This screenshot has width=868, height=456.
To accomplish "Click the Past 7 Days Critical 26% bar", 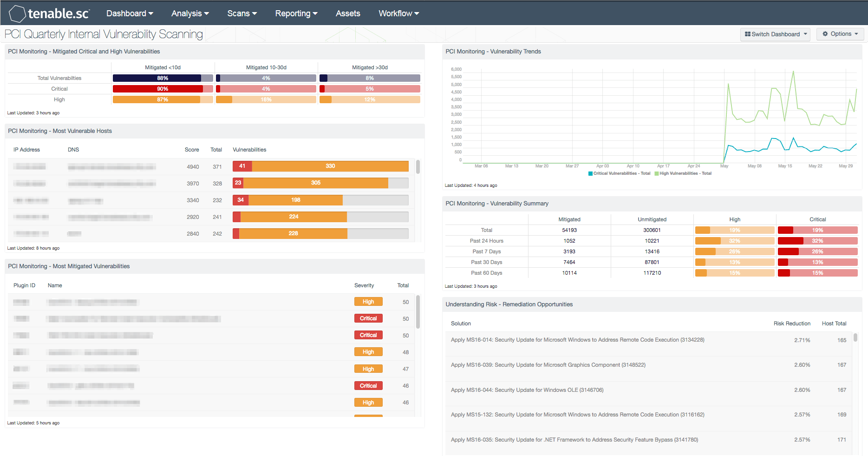I will coord(818,251).
